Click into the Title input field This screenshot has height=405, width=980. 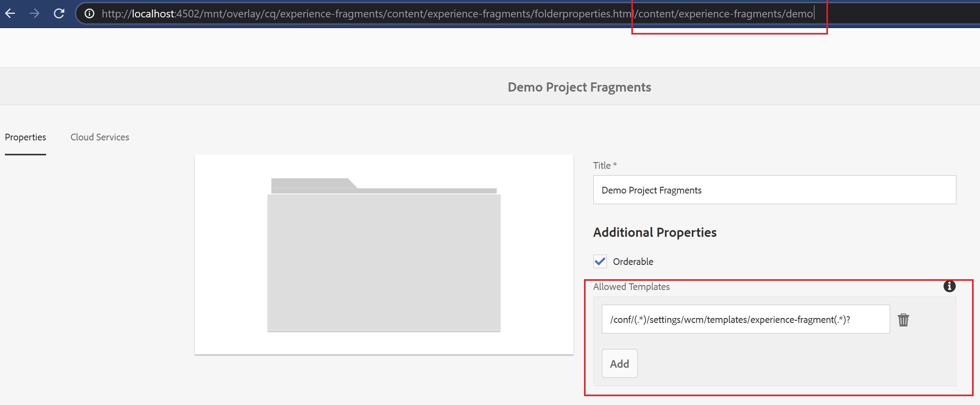pyautogui.click(x=774, y=190)
